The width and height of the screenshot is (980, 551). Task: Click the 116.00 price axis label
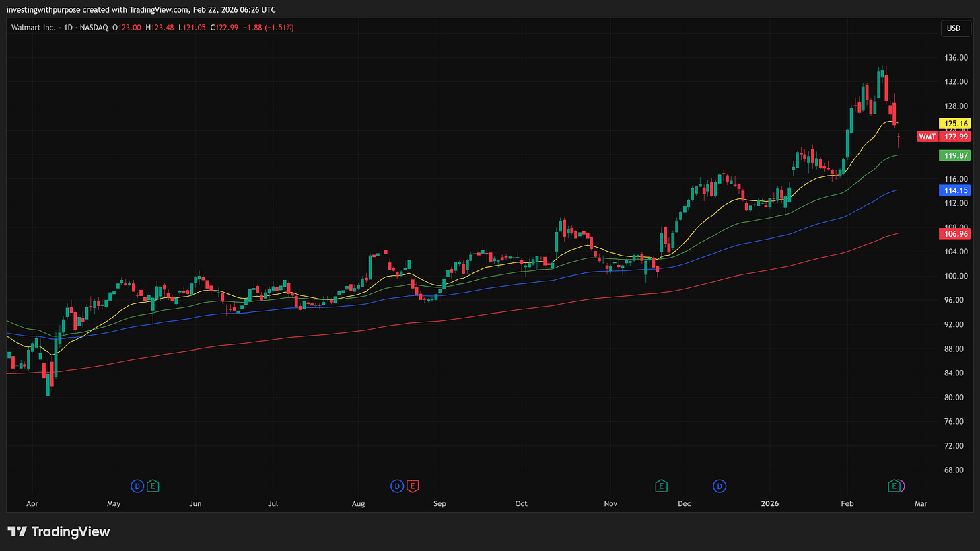click(956, 179)
